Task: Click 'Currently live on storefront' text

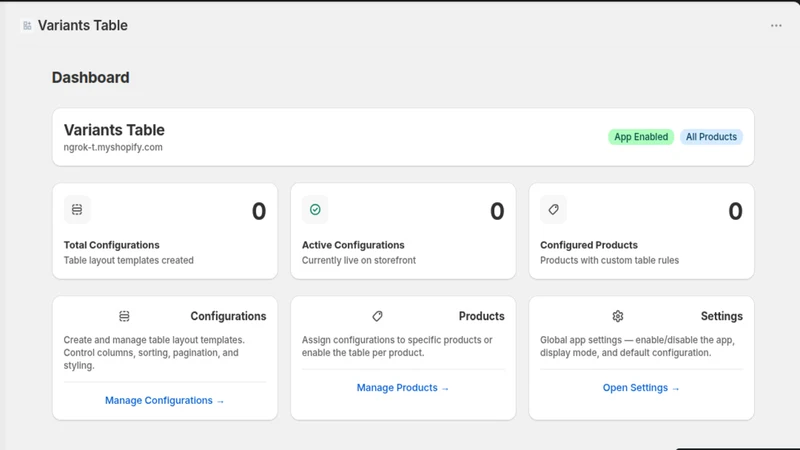Action: click(359, 260)
